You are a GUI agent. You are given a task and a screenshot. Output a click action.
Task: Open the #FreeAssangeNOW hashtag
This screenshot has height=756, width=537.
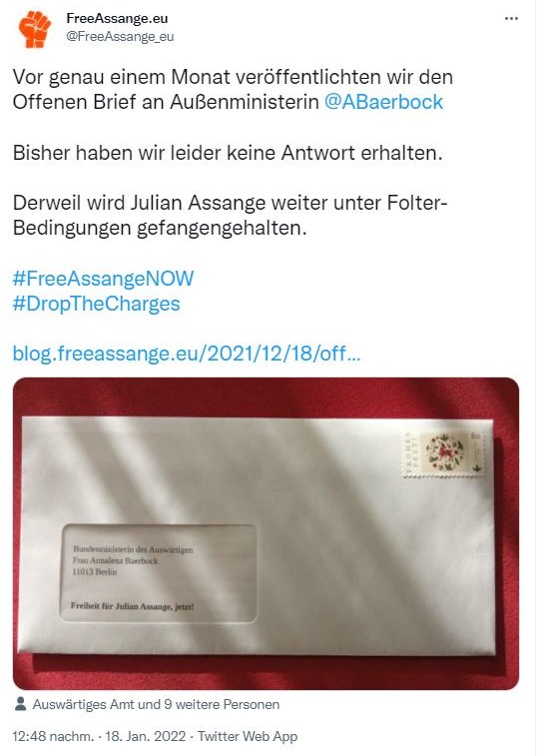point(103,279)
